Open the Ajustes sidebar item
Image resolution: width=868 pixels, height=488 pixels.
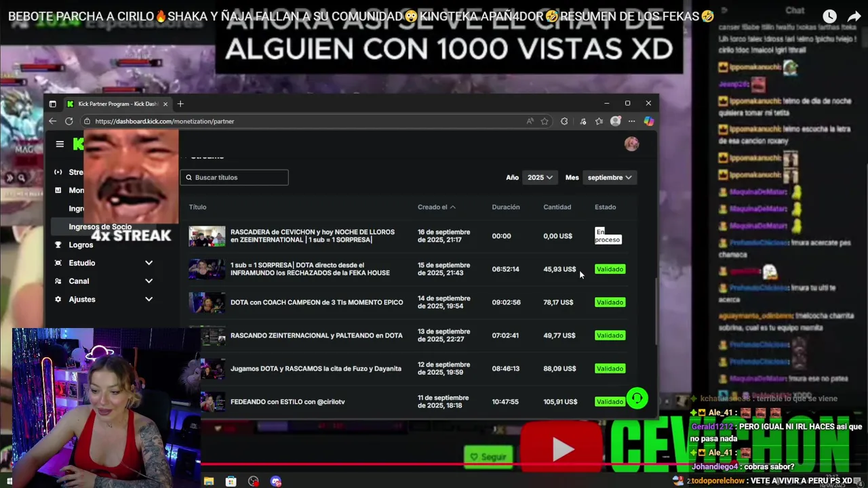82,299
